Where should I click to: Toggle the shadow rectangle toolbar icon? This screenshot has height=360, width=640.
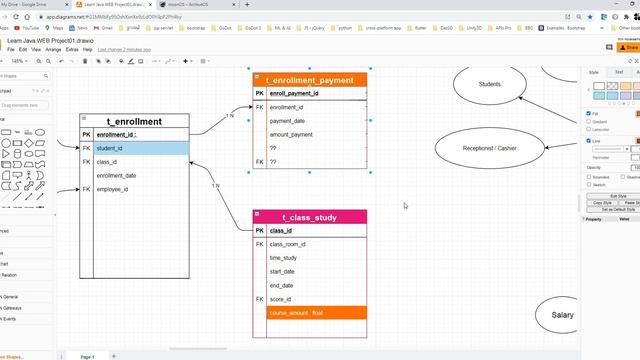pyautogui.click(x=141, y=61)
